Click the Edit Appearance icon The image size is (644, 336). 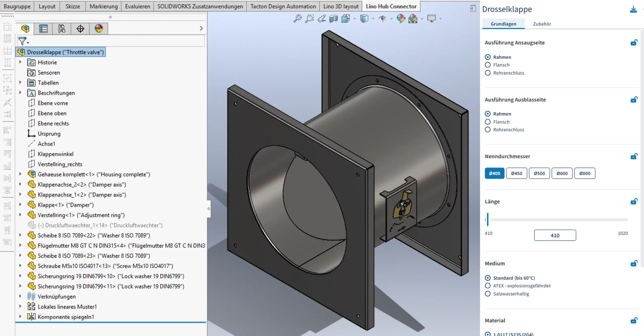[401, 19]
